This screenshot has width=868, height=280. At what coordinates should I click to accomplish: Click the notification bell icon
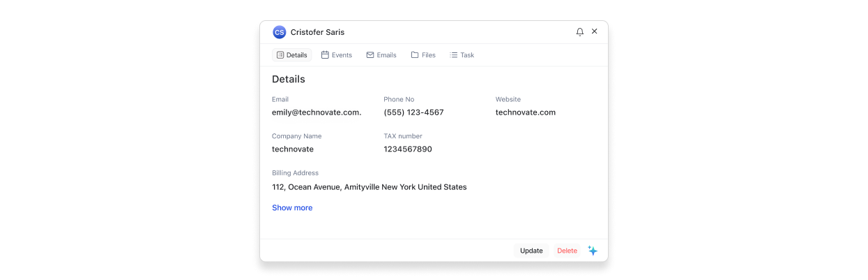(579, 32)
